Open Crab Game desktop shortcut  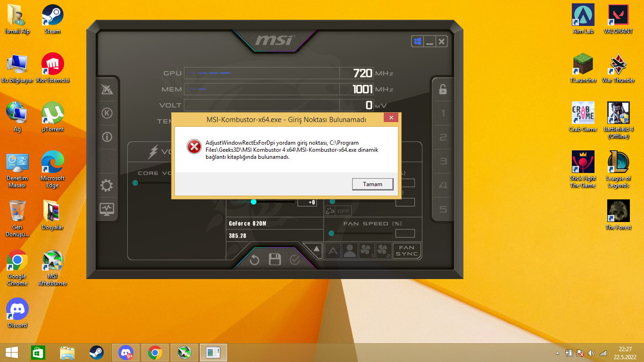(583, 117)
